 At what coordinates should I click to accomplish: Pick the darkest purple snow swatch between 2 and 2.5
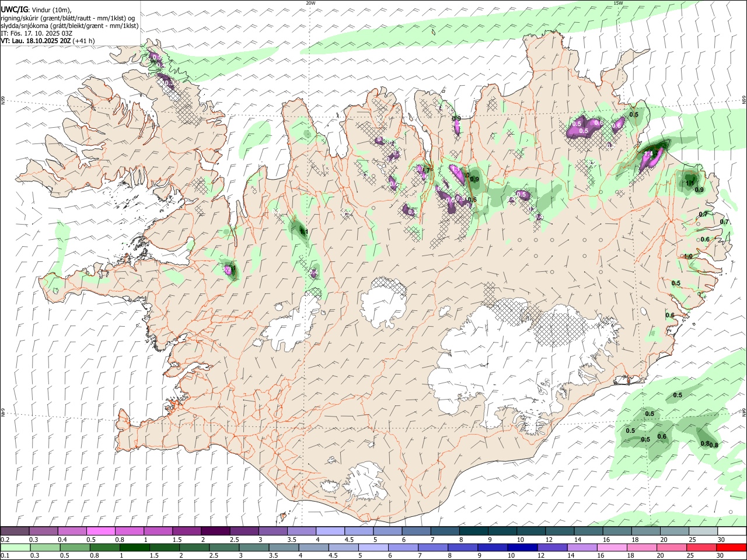tap(215, 531)
